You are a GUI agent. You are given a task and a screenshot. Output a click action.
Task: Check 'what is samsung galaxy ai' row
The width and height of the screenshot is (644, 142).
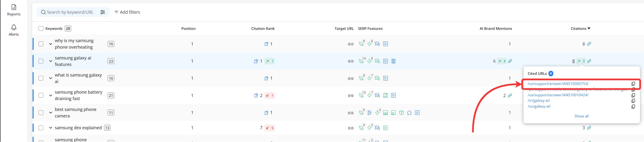pos(41,78)
